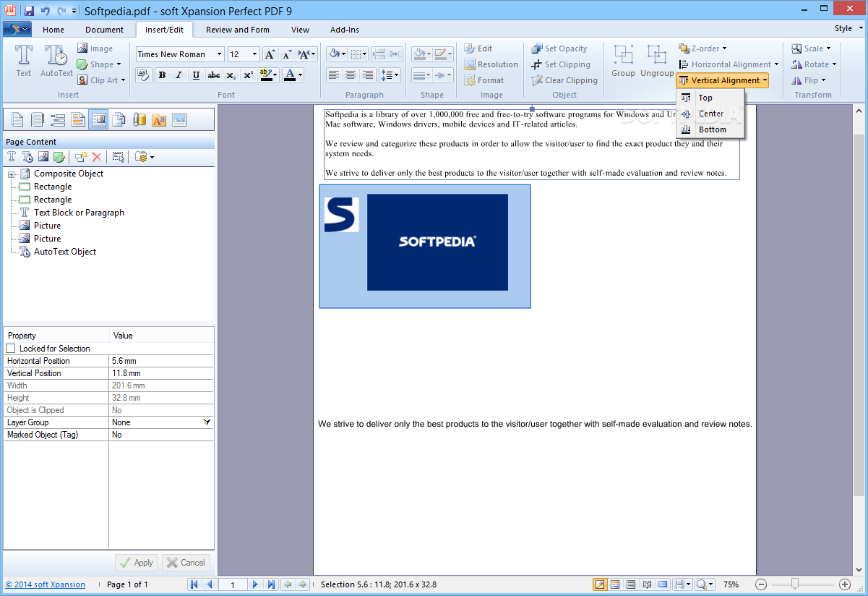The image size is (868, 596).
Task: Click the zoom in plus button
Action: click(845, 584)
